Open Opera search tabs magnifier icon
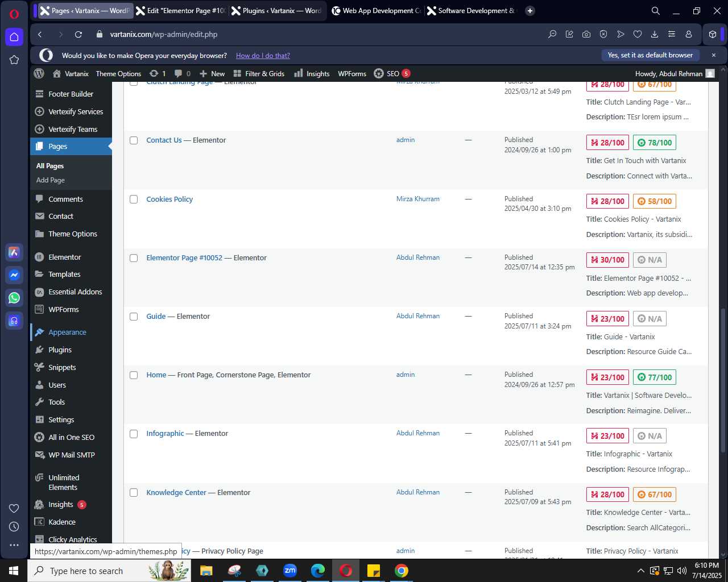Viewport: 728px width, 582px height. [656, 11]
